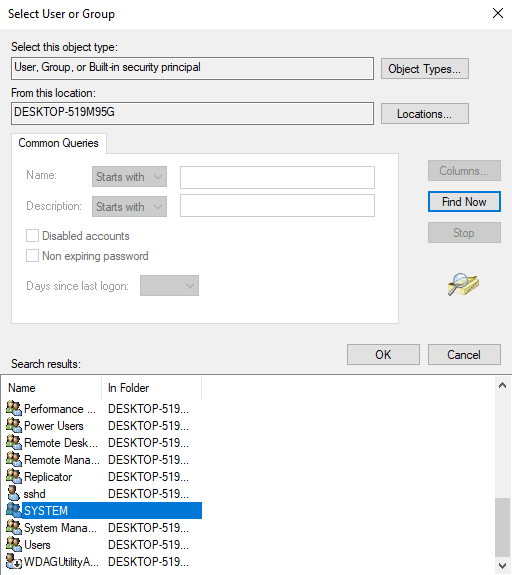Viewport: 512px width, 575px height.
Task: Click the WDAGUtilityAccount disabled user icon
Action: [14, 561]
